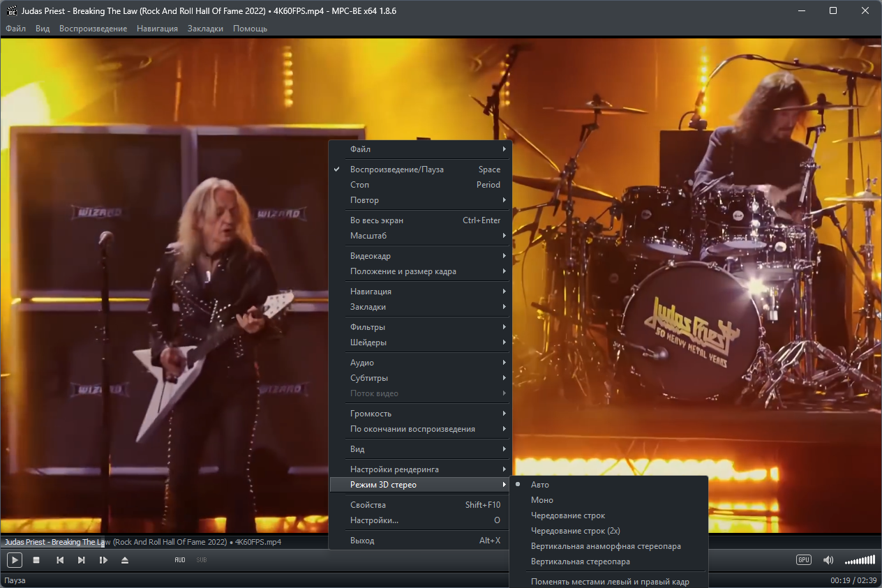Expand По окончании воспроизведения submenu
Image resolution: width=882 pixels, height=588 pixels.
coord(421,429)
